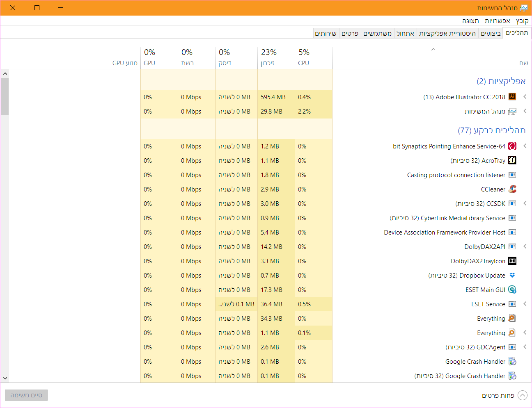This screenshot has width=532, height=408.
Task: Click the AcroTray process icon
Action: 512,160
